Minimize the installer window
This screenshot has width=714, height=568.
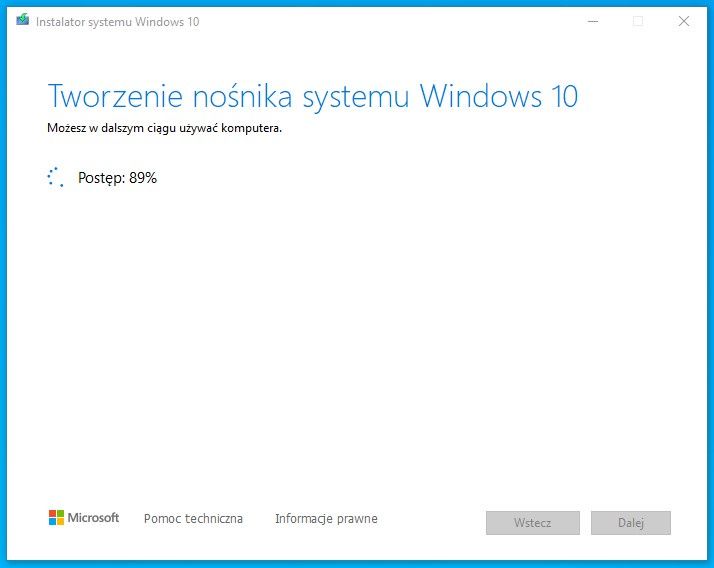593,21
